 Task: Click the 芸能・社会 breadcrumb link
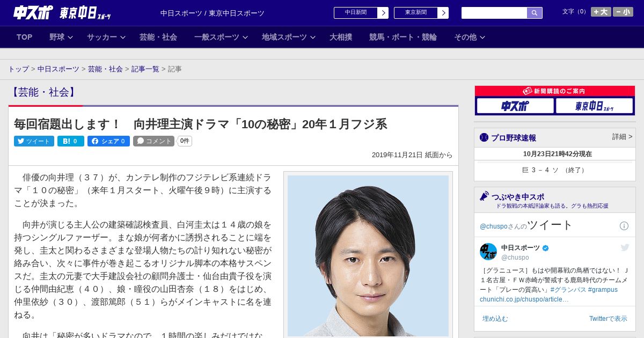point(105,69)
